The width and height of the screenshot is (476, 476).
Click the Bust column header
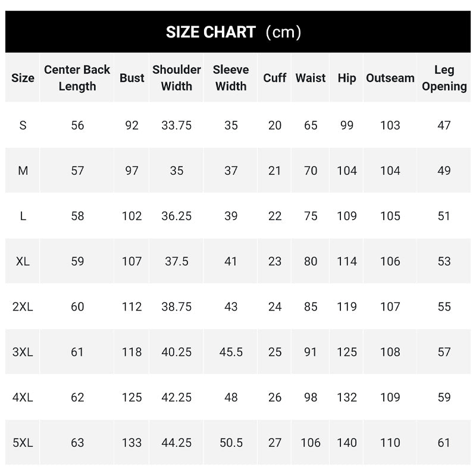pos(131,78)
